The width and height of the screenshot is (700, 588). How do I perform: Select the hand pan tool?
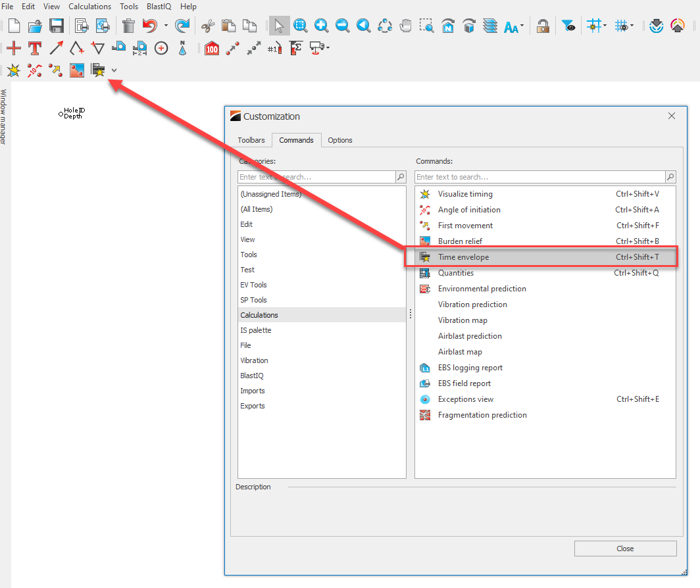point(405,26)
